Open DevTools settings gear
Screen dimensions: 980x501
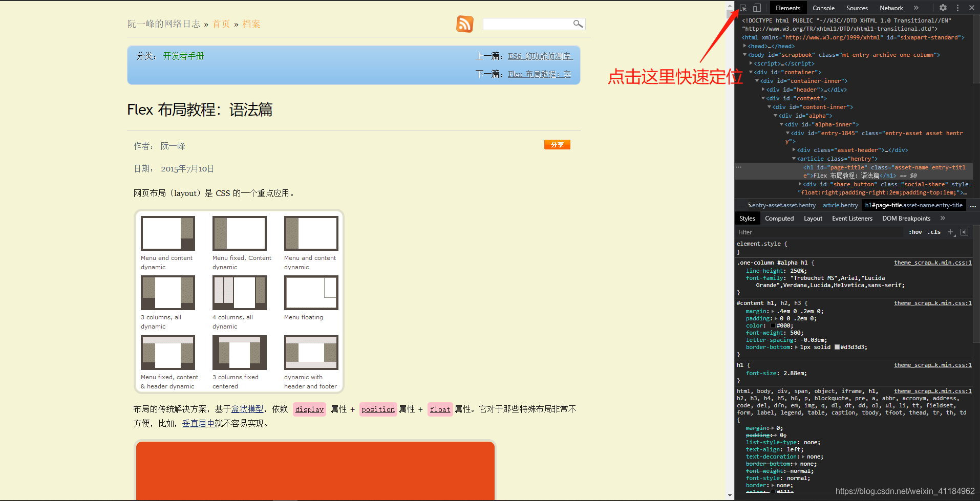coord(943,8)
